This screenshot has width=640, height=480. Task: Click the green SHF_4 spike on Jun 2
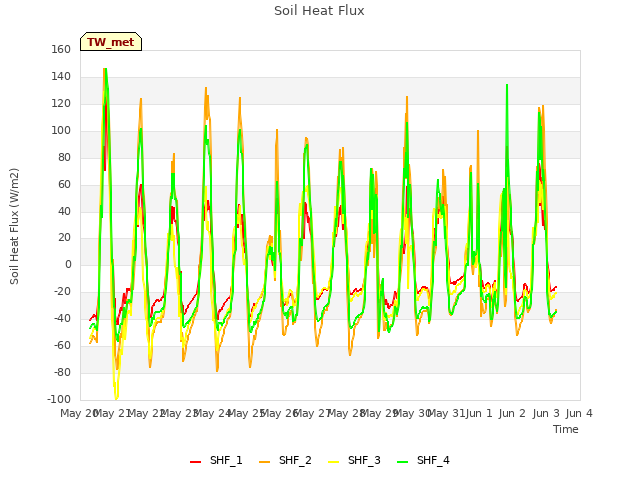point(507,85)
